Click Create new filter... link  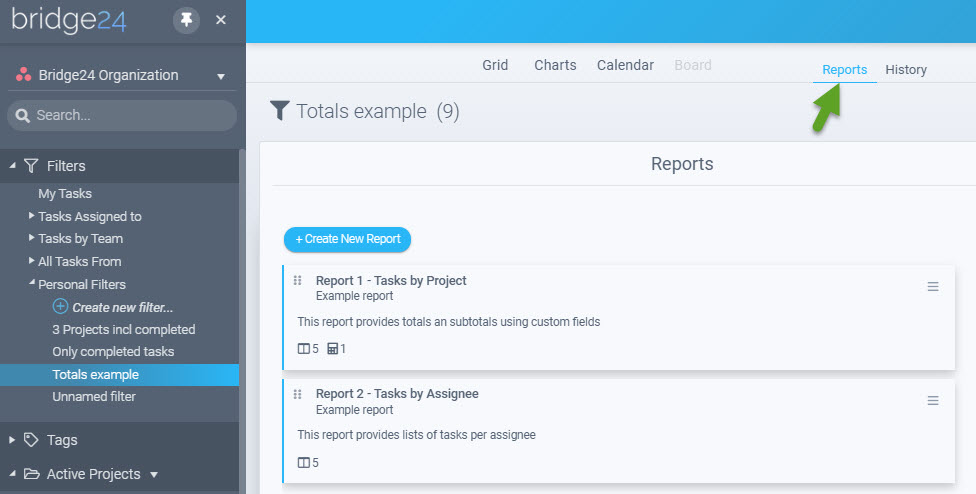pyautogui.click(x=123, y=307)
